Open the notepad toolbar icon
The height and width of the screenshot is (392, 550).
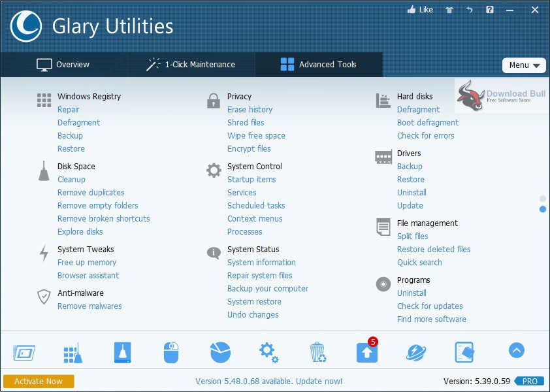tap(464, 352)
